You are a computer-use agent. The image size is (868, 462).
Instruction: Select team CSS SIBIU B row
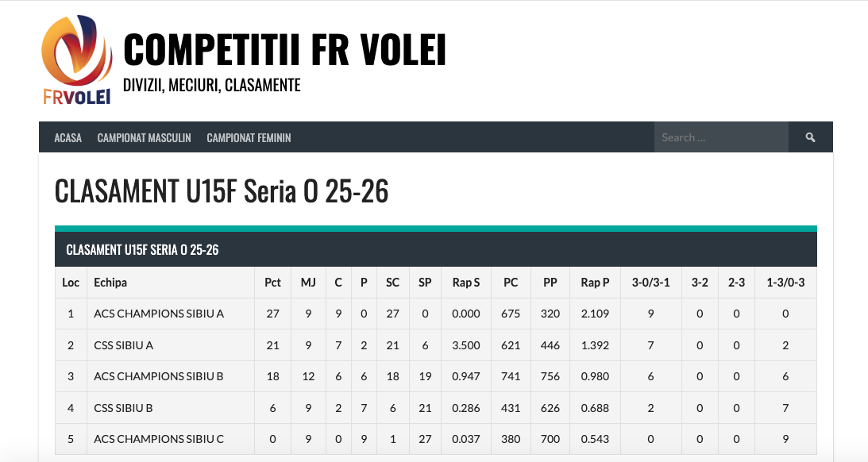(x=123, y=408)
